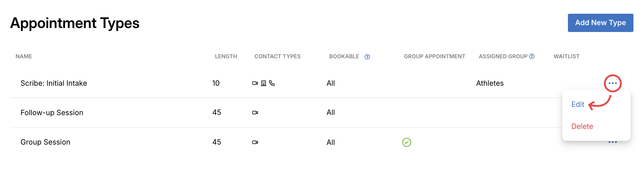
Task: Click video icon in Group Session row
Action: tap(255, 142)
